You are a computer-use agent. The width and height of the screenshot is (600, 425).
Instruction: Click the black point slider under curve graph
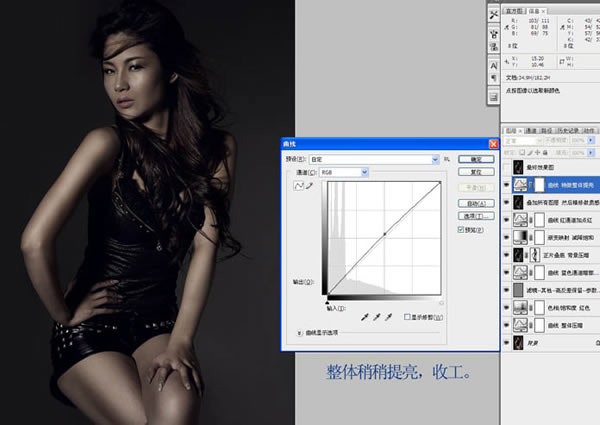[x=327, y=297]
